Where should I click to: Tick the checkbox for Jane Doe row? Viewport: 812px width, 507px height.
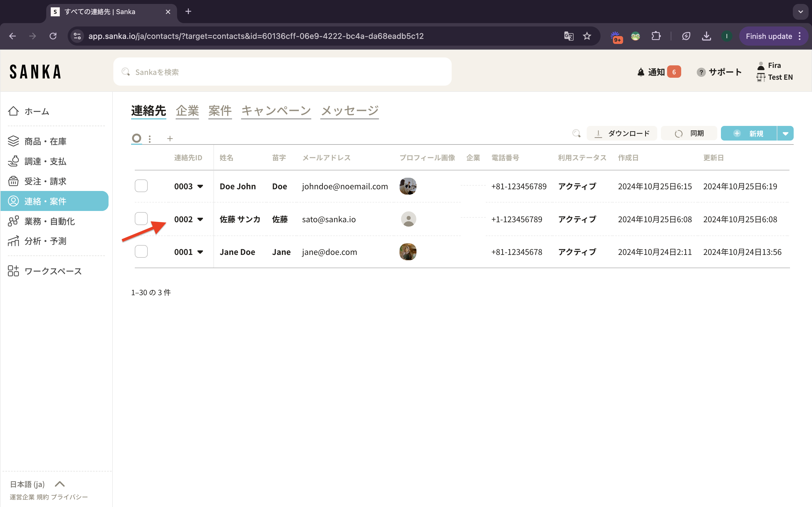point(141,252)
